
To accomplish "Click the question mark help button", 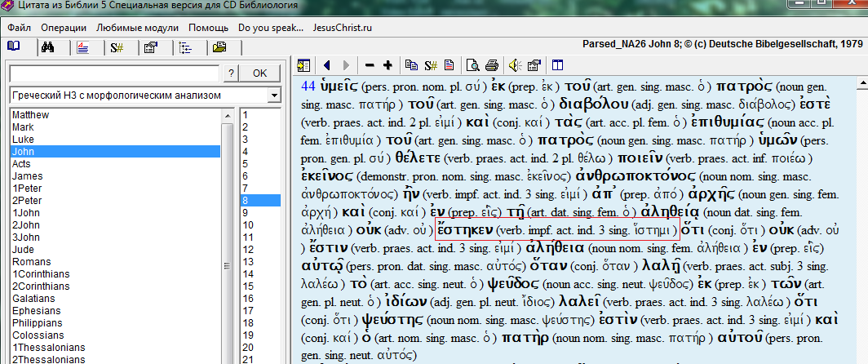I will click(x=232, y=73).
